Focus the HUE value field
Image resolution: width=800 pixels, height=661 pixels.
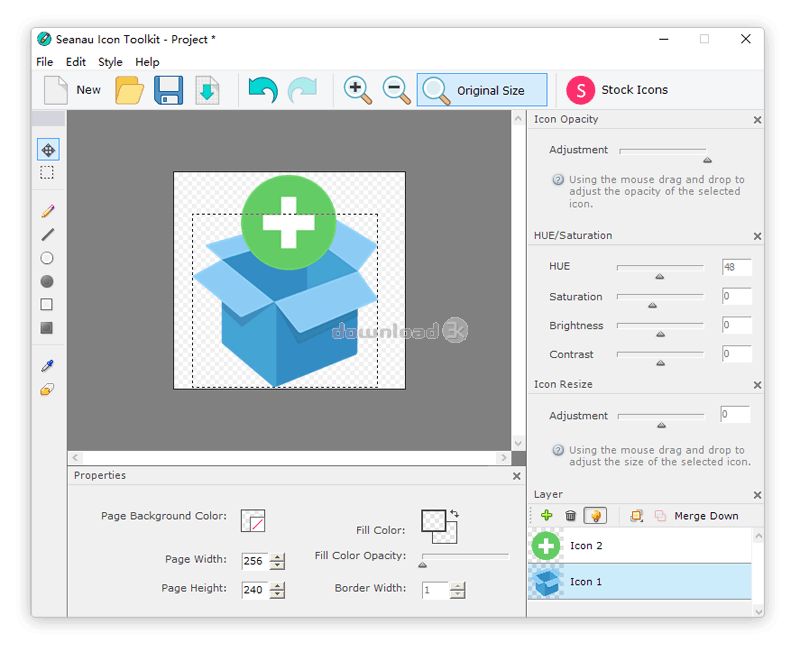tap(737, 267)
